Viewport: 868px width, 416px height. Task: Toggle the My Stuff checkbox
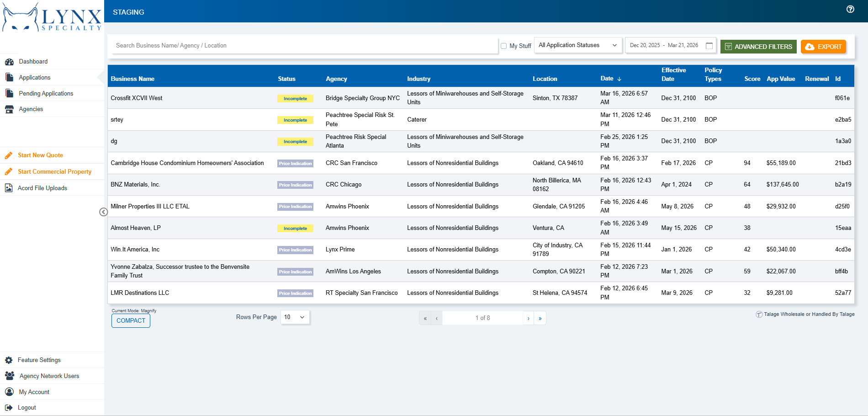point(503,46)
